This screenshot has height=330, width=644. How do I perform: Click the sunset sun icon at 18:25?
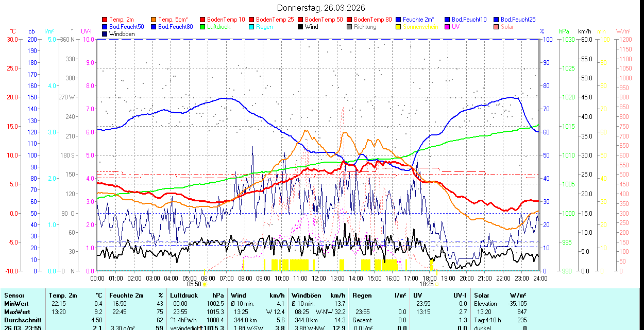pyautogui.click(x=437, y=284)
